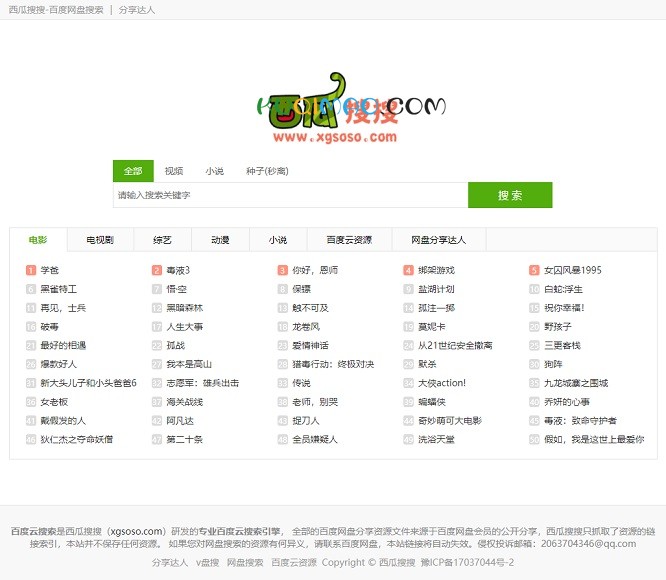Viewport: 666px width, 580px height.
Task: Open movie link 女老板
Action: click(x=54, y=402)
